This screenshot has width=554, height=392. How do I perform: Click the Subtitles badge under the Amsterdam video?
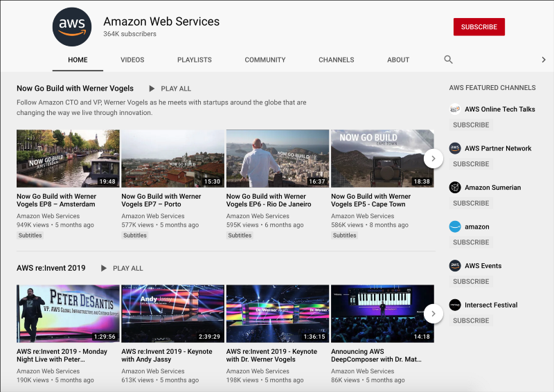(x=30, y=235)
